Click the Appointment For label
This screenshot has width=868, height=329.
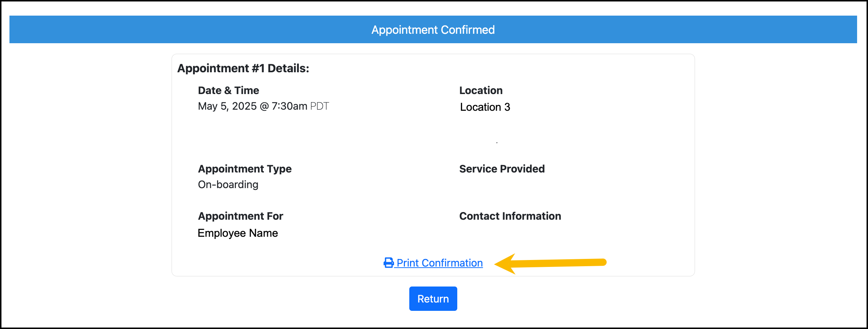pos(240,216)
